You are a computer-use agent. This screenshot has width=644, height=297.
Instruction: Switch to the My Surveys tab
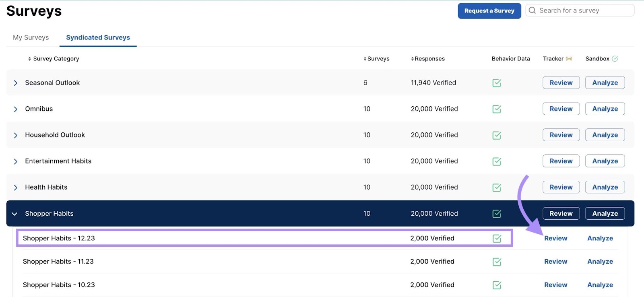point(31,37)
